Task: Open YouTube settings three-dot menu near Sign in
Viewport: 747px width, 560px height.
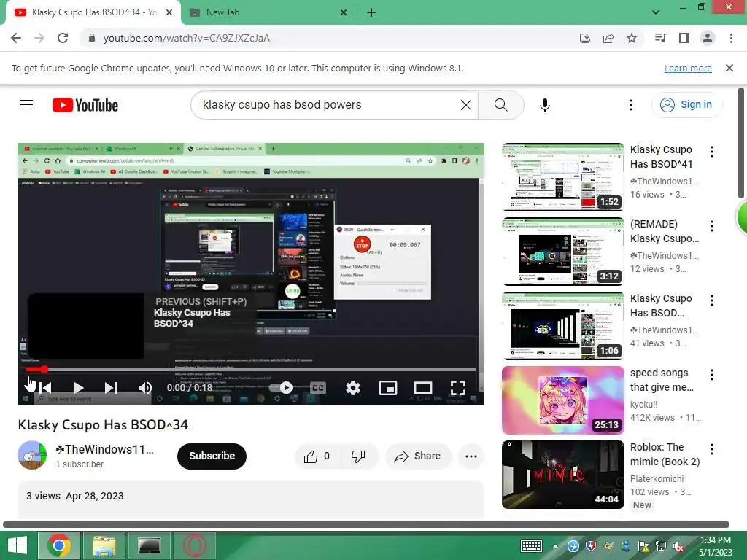Action: 631,105
